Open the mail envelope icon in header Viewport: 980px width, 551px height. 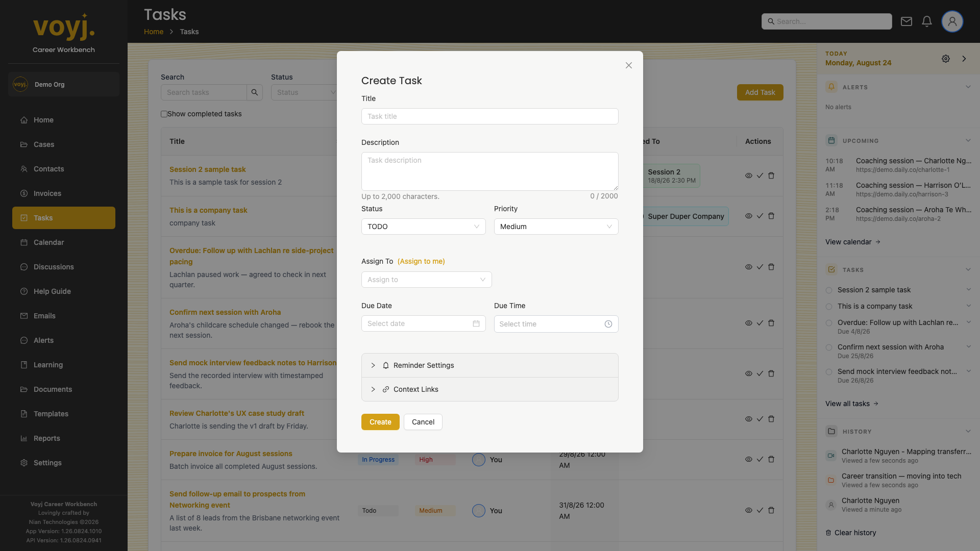coord(906,21)
